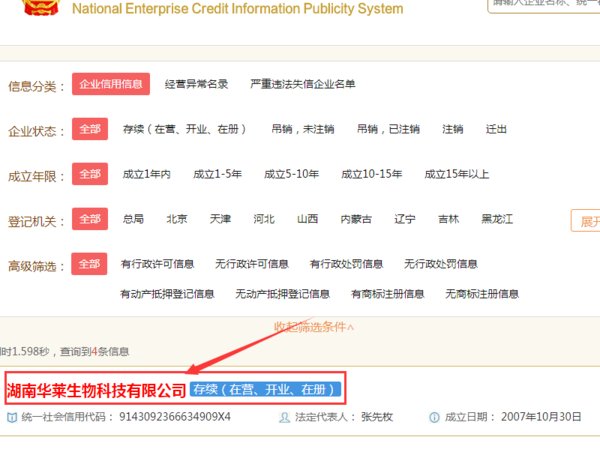Click establishment date 2007年10月30日
This screenshot has height=449, width=600.
(x=541, y=417)
